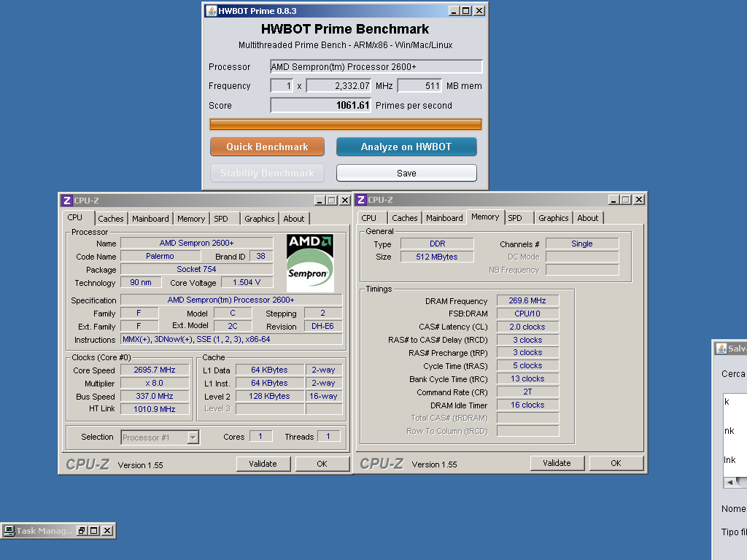Click the Instructions value MMX(+), 3DNow!(+)
This screenshot has width=747, height=560.
231,340
